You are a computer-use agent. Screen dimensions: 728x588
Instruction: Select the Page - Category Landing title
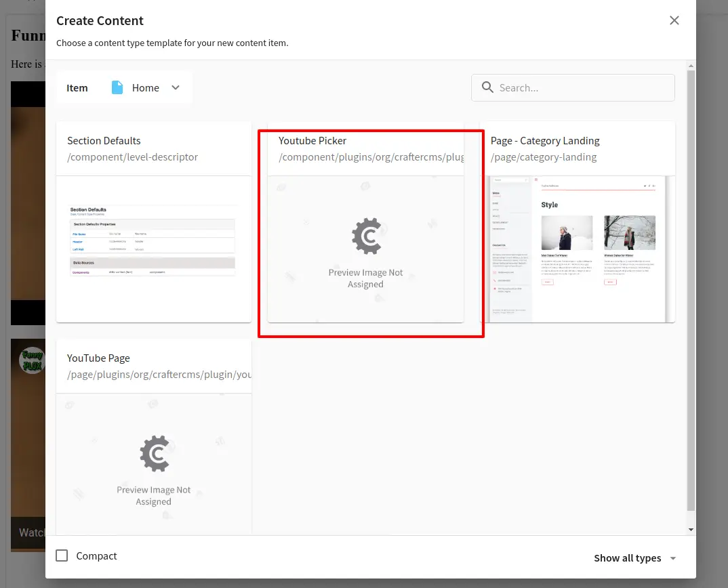[x=545, y=141]
